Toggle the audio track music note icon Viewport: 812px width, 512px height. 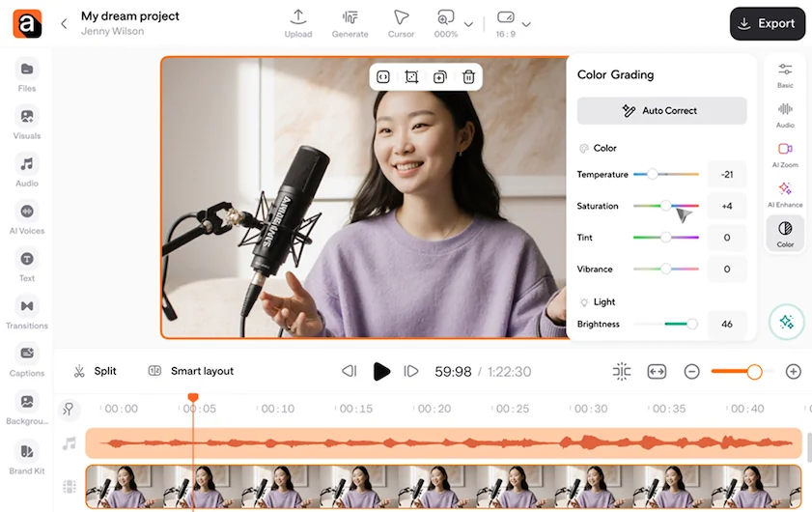pyautogui.click(x=69, y=443)
